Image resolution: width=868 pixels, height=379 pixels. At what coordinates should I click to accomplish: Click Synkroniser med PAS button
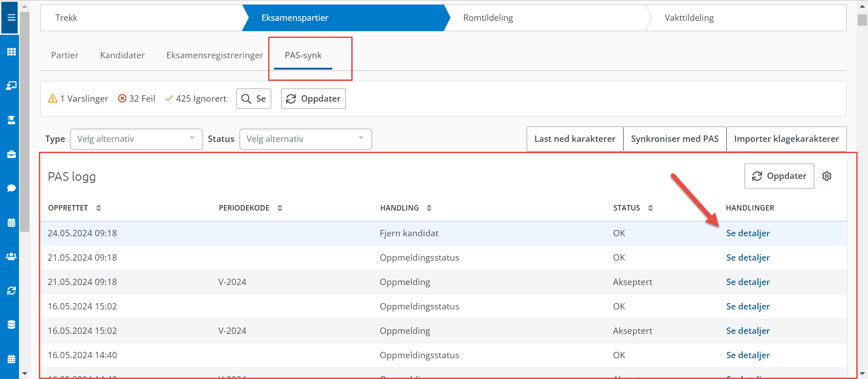point(675,139)
